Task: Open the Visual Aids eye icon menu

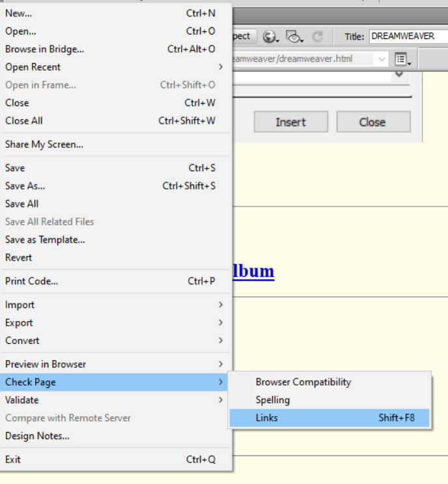Action: click(294, 36)
